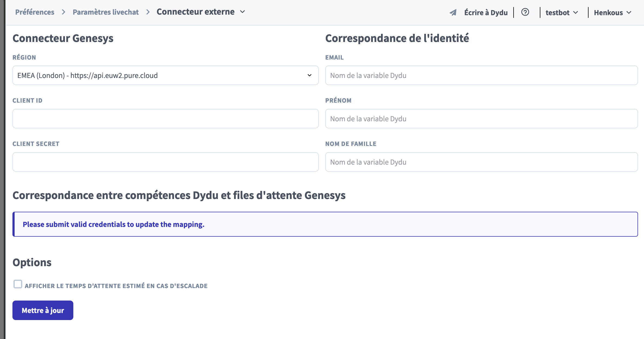The image size is (644, 339).
Task: Click the AFFICHER LE TEMPS D'ATTENTE label
Action: (x=116, y=286)
